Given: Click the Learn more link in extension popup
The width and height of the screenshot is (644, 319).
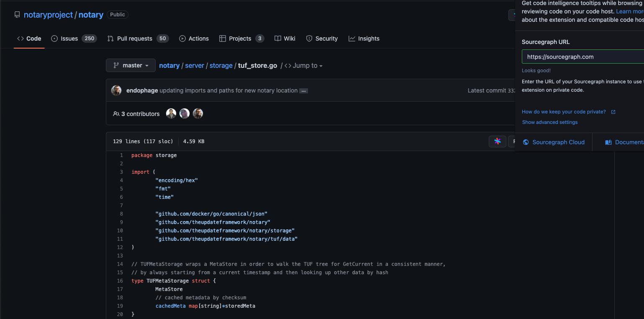Looking at the screenshot, I should (630, 11).
